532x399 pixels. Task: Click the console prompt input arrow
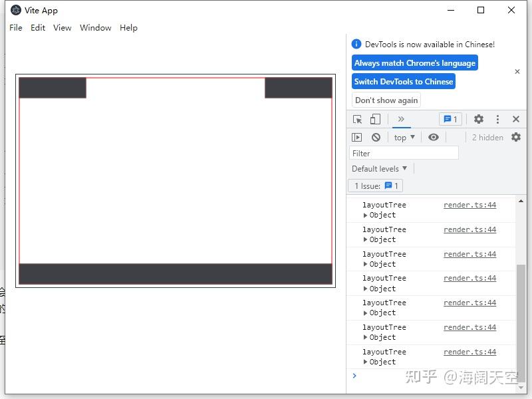(x=354, y=376)
